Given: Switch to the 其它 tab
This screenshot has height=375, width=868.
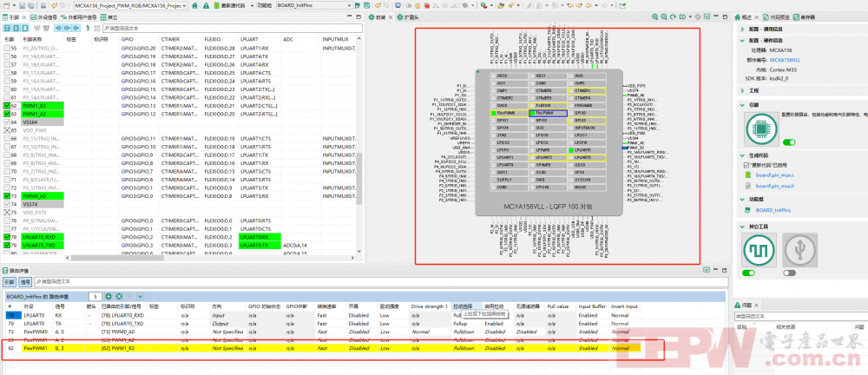Looking at the screenshot, I should pyautogui.click(x=109, y=17).
